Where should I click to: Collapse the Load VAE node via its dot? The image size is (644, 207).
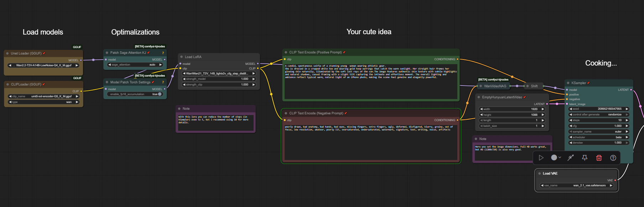(539, 174)
